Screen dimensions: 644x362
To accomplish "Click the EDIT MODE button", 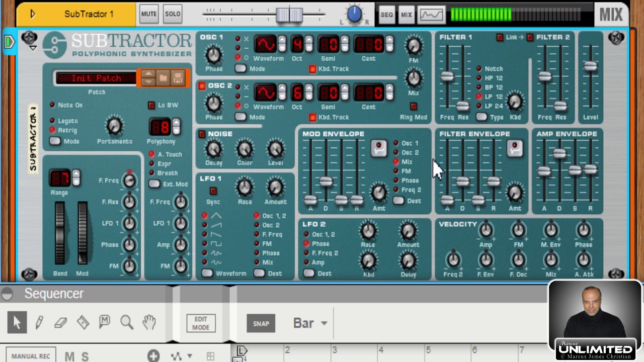I will [x=201, y=323].
